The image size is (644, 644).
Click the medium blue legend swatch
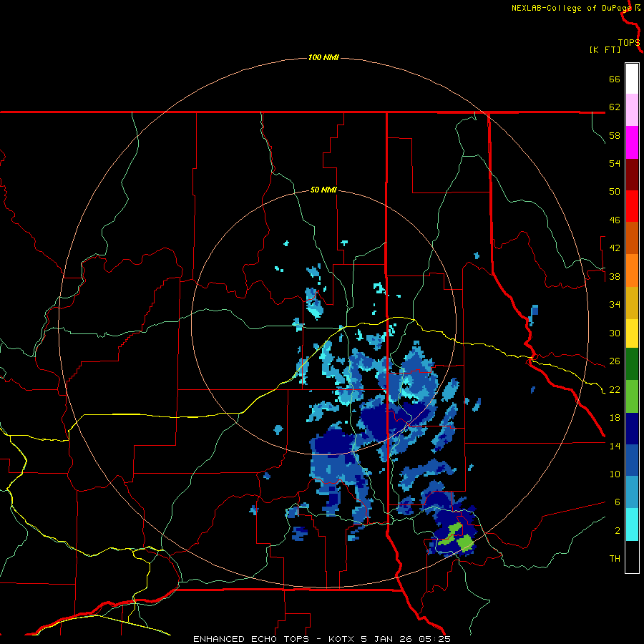pyautogui.click(x=632, y=460)
